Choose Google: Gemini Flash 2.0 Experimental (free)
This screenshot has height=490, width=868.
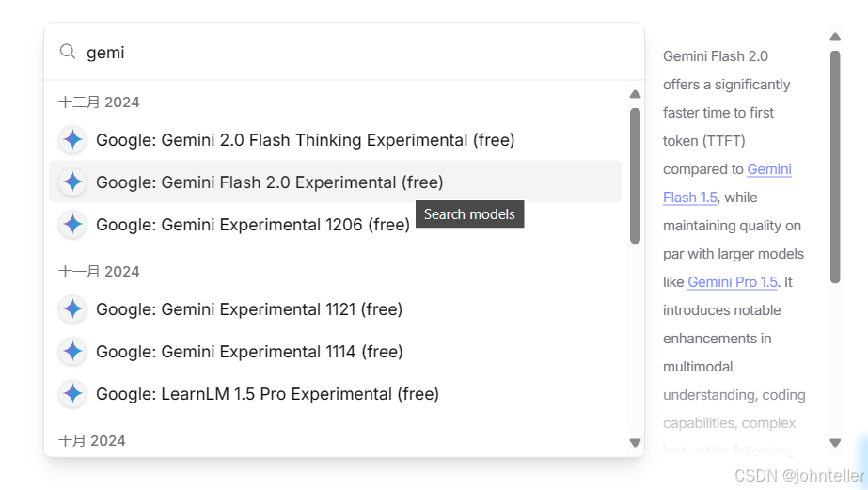point(269,182)
